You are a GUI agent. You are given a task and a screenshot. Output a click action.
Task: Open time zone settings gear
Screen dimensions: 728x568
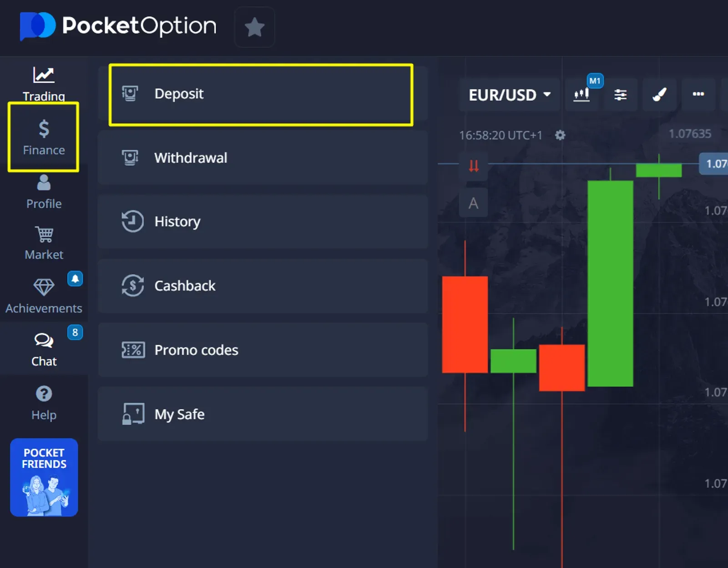(560, 135)
